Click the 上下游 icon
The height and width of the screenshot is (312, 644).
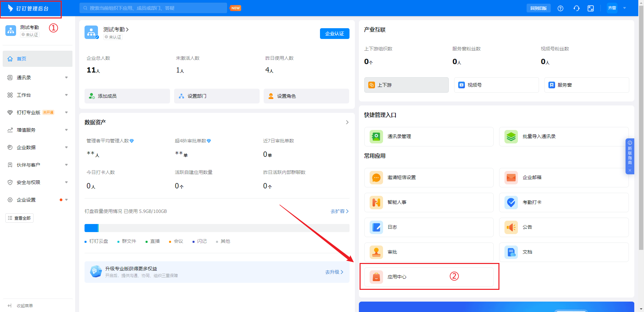tap(372, 85)
